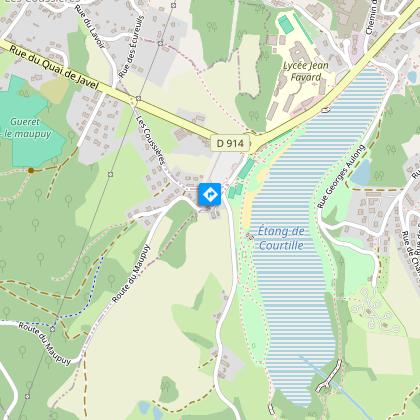Click the brown dot on the trail near Gueret le maupuy
The image size is (420, 420).
(31, 170)
